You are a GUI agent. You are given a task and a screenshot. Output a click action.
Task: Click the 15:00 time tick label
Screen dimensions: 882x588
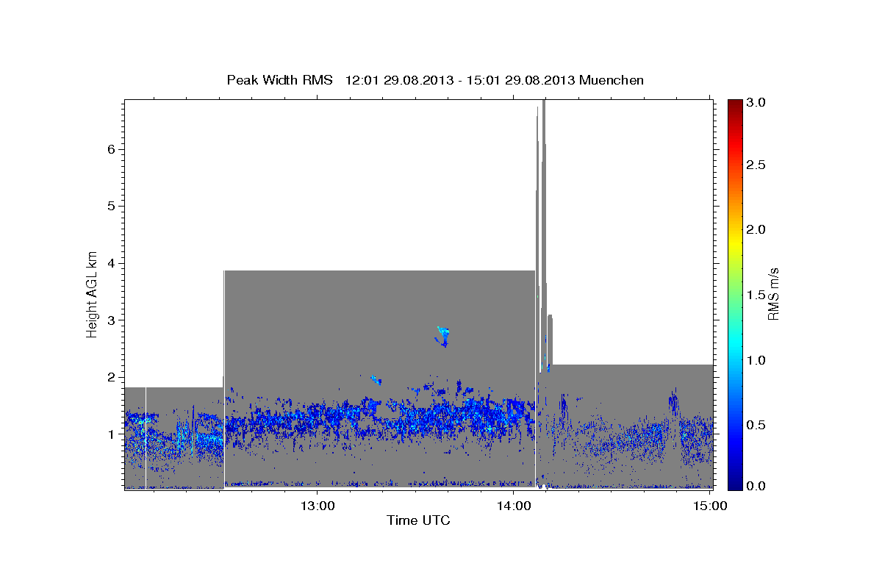711,506
